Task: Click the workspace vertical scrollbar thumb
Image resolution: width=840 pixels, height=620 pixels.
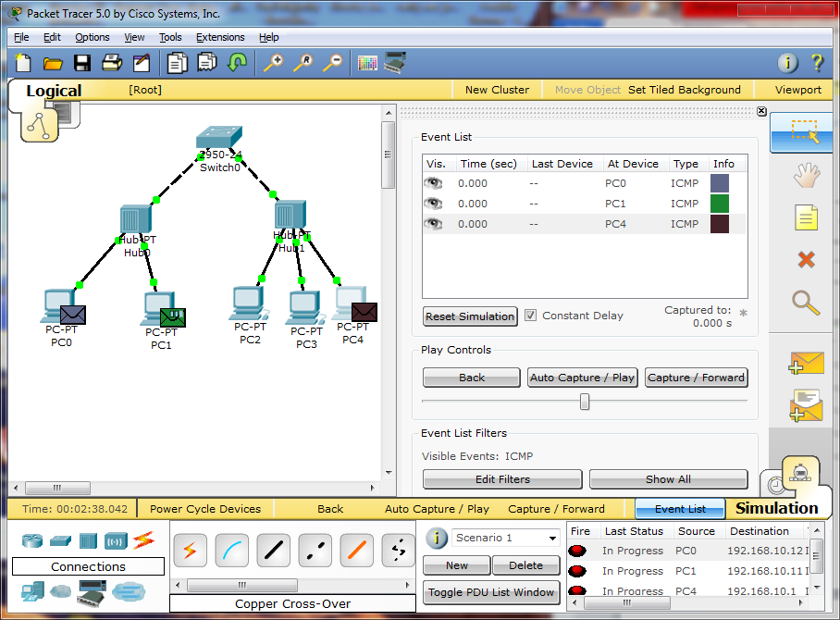Action: [388, 155]
